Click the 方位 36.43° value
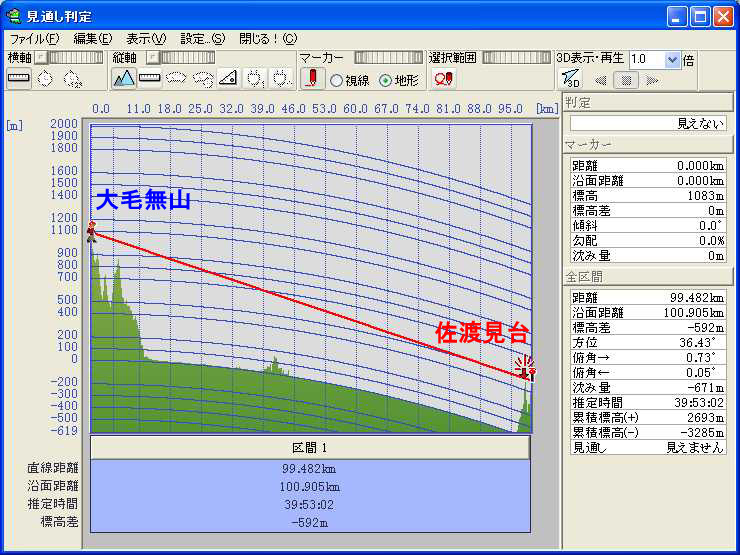Viewport: 740px width, 555px height. coord(697,343)
